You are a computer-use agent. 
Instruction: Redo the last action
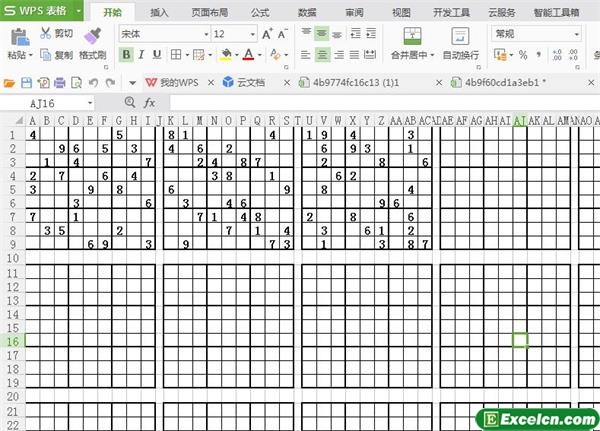pyautogui.click(x=111, y=83)
